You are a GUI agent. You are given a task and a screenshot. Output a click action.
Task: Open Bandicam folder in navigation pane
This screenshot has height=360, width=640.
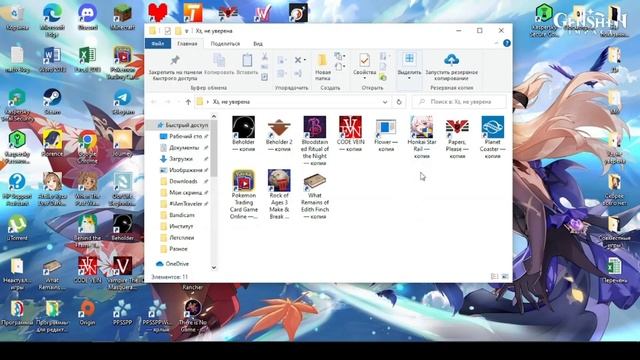pyautogui.click(x=182, y=215)
